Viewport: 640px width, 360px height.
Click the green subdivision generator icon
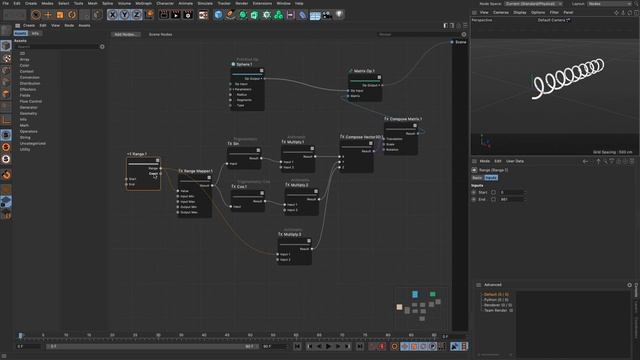[x=242, y=15]
